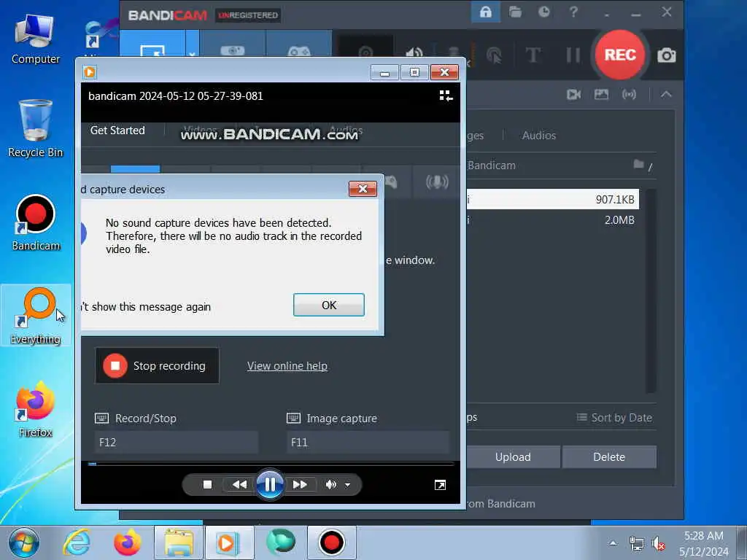Stop playback in the media player
The image size is (747, 560).
coord(207,485)
